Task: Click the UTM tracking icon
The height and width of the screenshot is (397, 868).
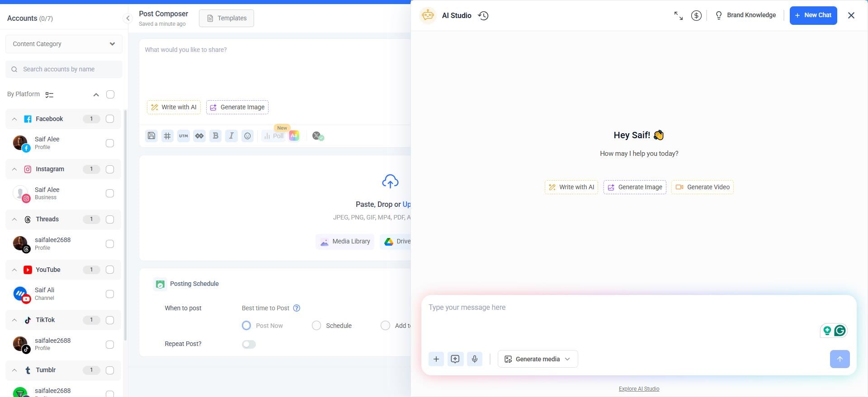Action: pos(183,136)
